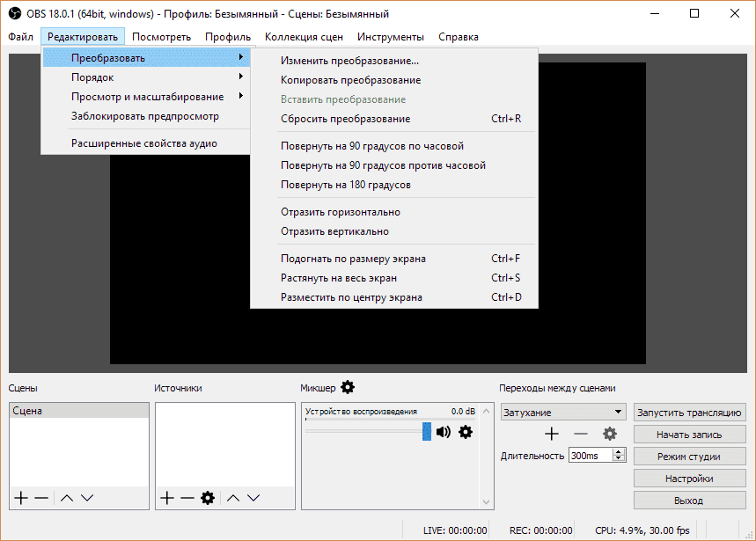The height and width of the screenshot is (541, 756).
Task: Click the playback device volume slider
Action: (365, 431)
